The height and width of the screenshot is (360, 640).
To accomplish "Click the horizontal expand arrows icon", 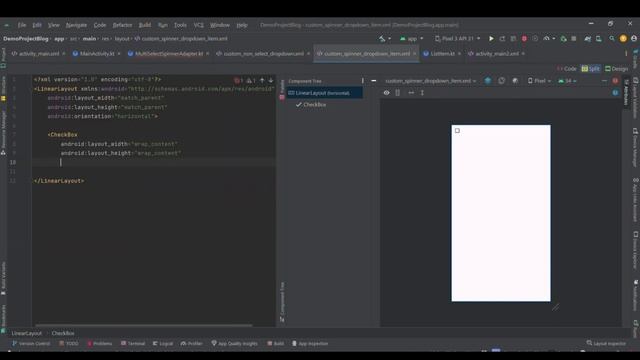I will 411,93.
